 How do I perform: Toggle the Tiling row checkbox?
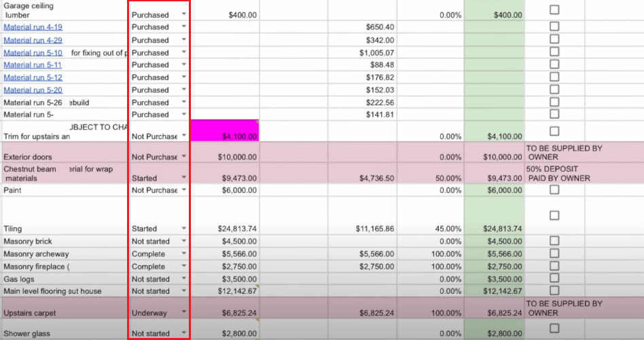click(x=554, y=215)
